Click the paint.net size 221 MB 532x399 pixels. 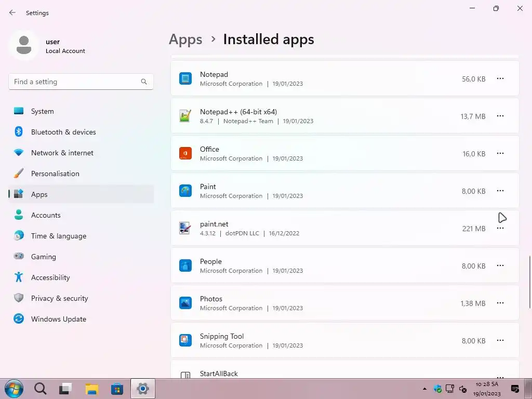[x=474, y=229]
